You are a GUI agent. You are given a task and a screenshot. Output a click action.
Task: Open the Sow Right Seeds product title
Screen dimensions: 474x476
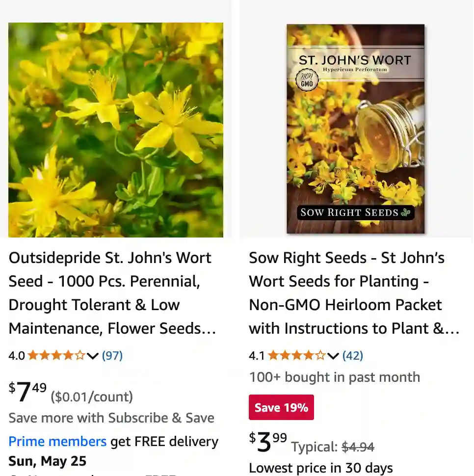pyautogui.click(x=354, y=293)
